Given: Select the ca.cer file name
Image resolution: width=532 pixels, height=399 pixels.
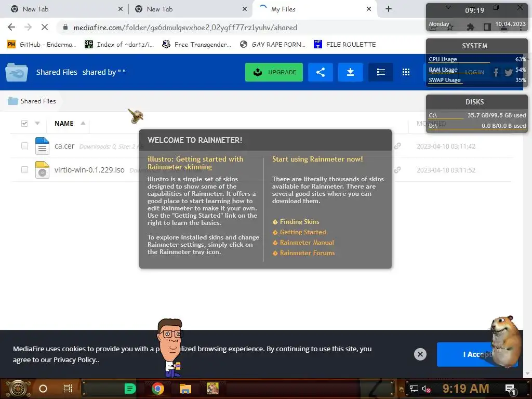Looking at the screenshot, I should pyautogui.click(x=64, y=146).
